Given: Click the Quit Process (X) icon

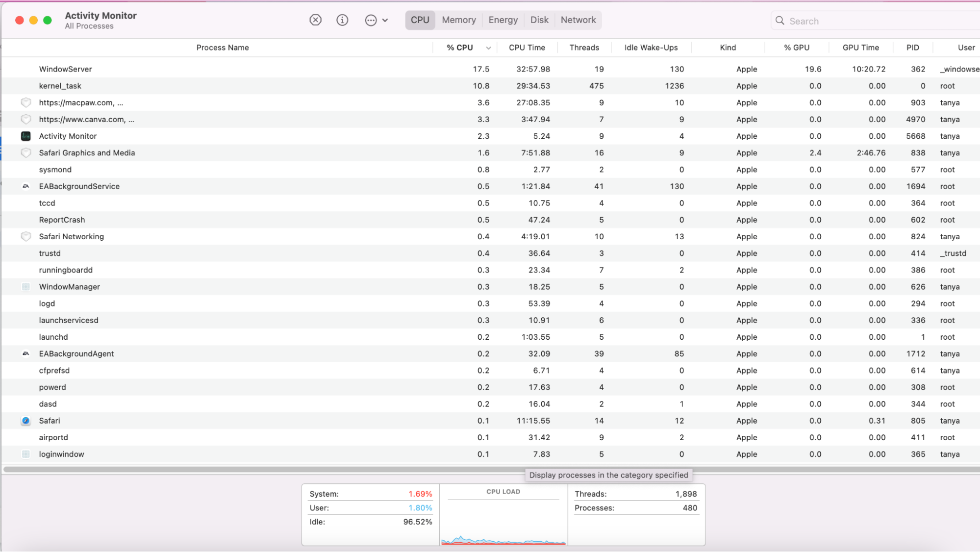Looking at the screenshot, I should [x=315, y=20].
